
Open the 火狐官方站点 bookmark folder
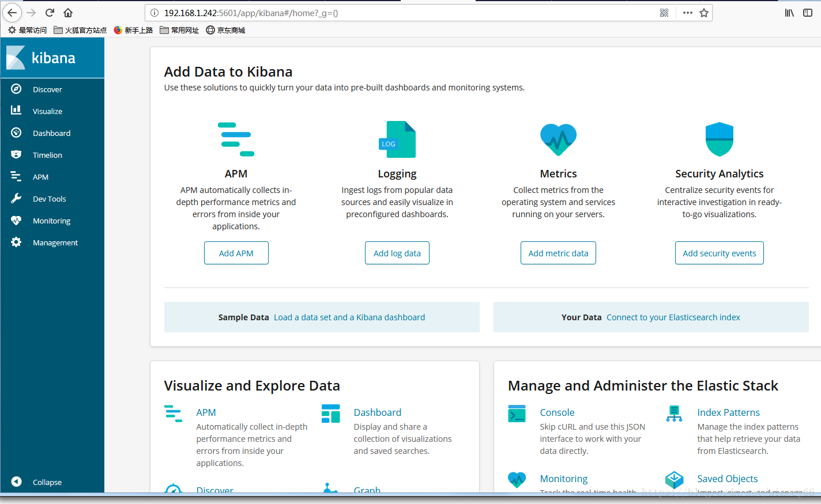pos(80,30)
